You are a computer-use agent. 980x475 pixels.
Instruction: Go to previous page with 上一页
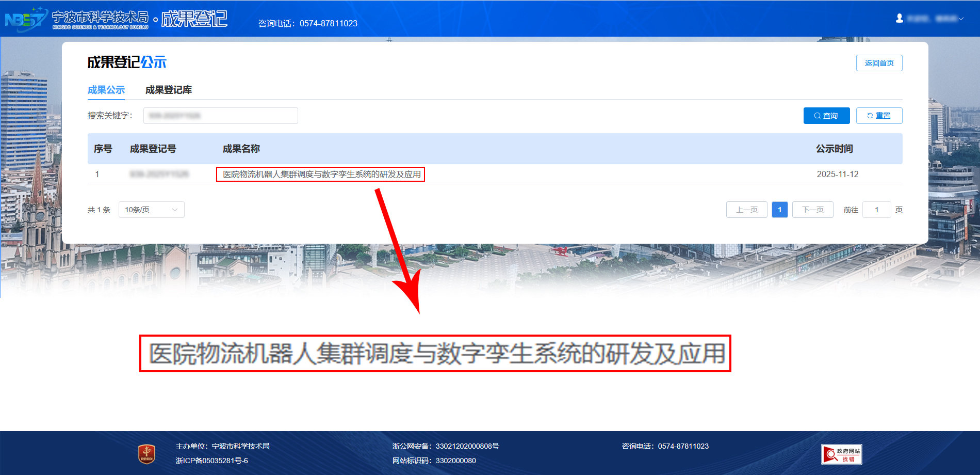click(746, 210)
